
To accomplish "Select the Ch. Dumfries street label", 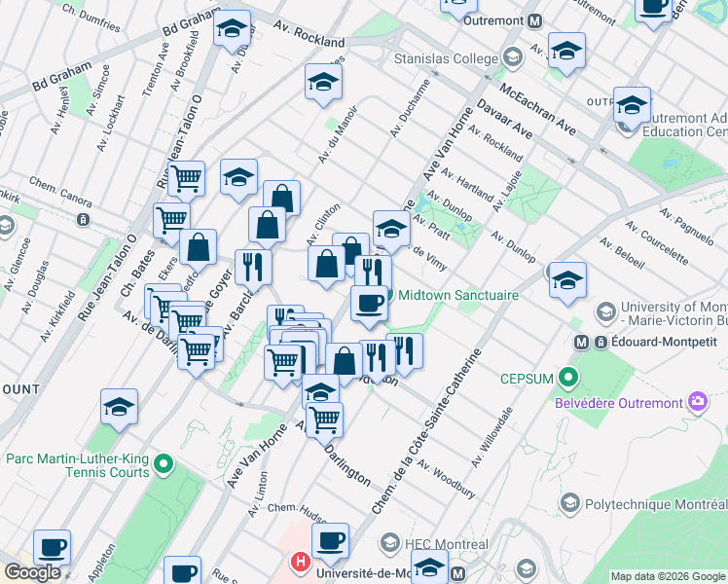I will click(91, 18).
